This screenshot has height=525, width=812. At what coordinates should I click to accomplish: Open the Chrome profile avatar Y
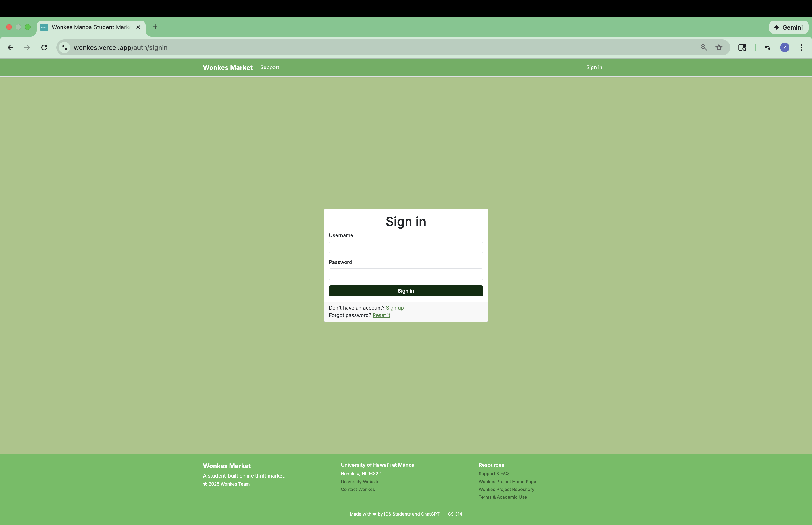tap(785, 47)
